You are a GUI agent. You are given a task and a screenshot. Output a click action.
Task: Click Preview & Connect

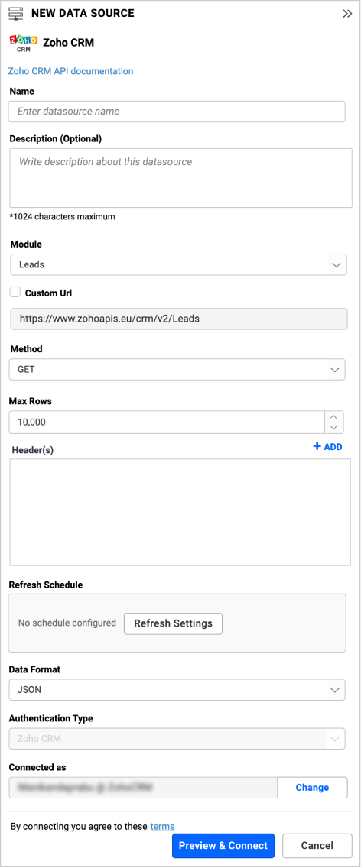point(223,845)
